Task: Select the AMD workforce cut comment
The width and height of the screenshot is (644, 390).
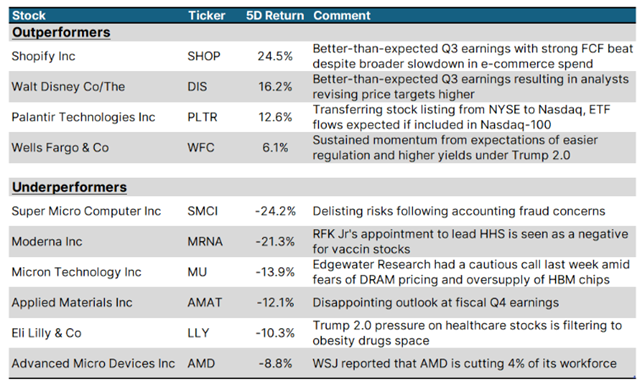Action: pyautogui.click(x=465, y=363)
